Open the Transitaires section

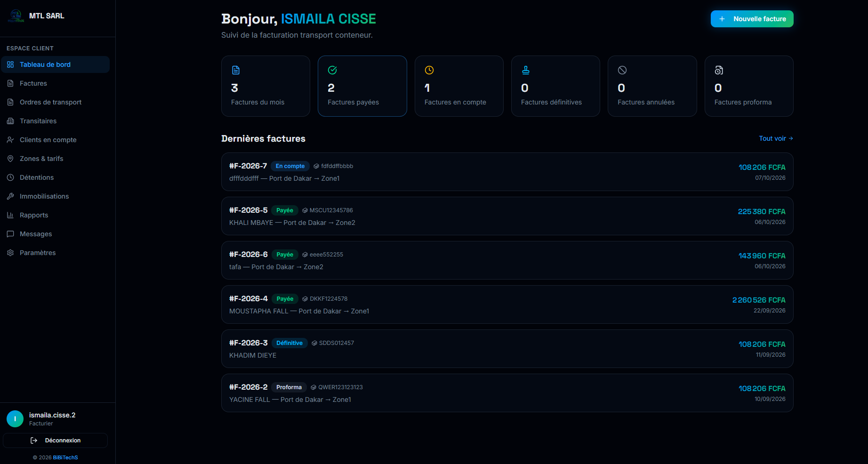click(x=56, y=121)
